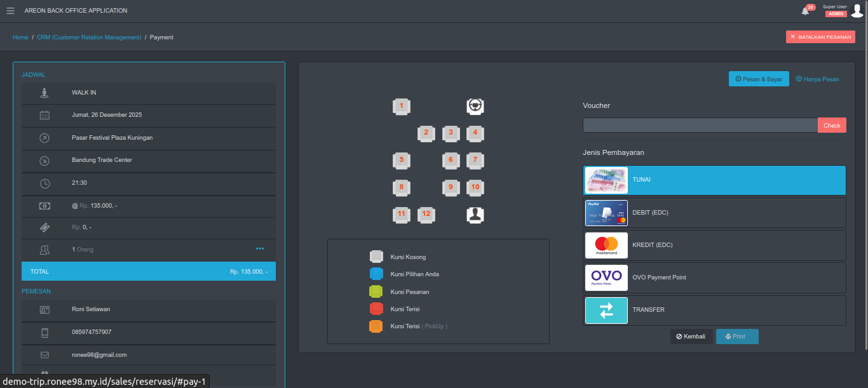Click the clock icon beside 21:30
Image resolution: width=868 pixels, height=388 pixels.
pos(43,184)
